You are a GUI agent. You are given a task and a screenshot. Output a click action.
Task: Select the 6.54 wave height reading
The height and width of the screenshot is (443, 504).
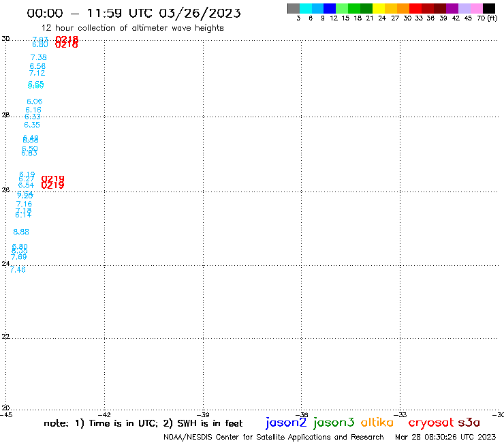click(x=26, y=185)
